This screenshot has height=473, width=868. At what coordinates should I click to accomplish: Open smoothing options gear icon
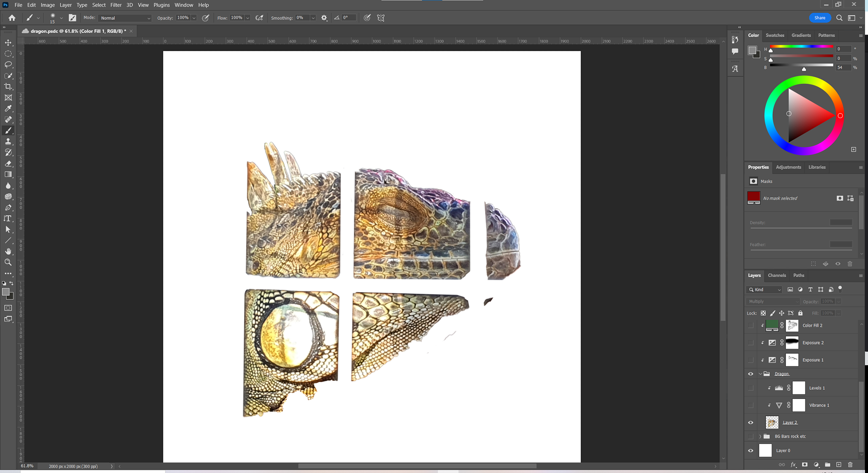[x=324, y=18]
